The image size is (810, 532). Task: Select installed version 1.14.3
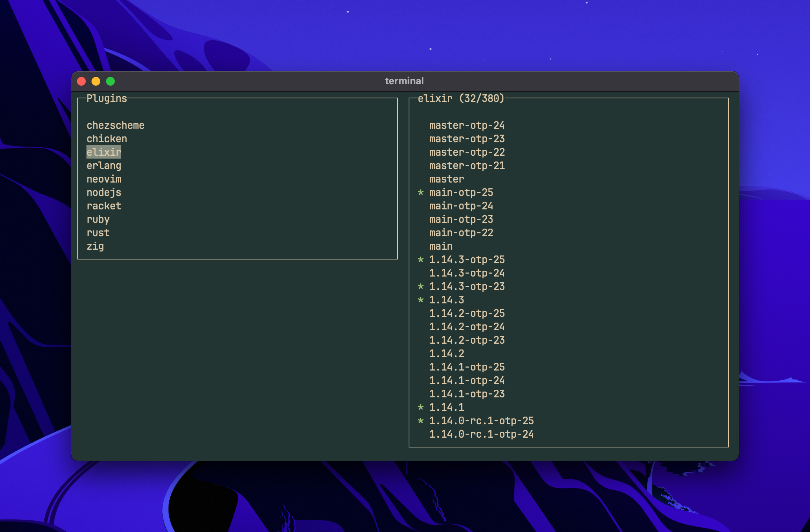(x=447, y=300)
